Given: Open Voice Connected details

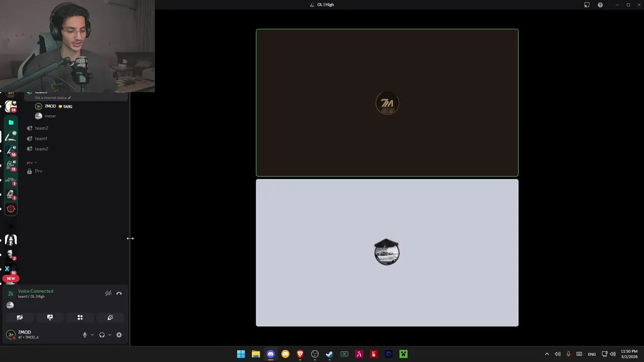Looking at the screenshot, I should [x=35, y=291].
